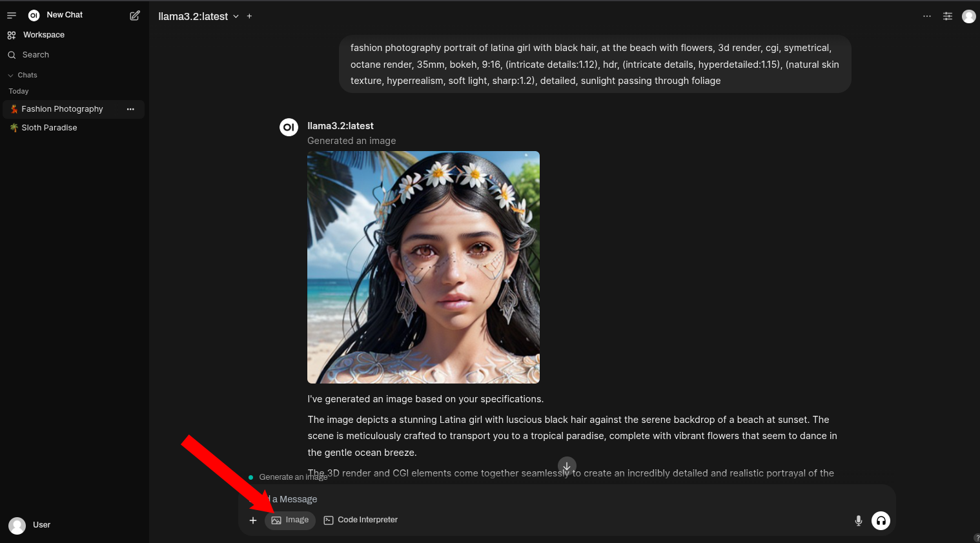Click the plus next to llama3.2:latest to add a model
The width and height of the screenshot is (980, 543).
pyautogui.click(x=249, y=15)
